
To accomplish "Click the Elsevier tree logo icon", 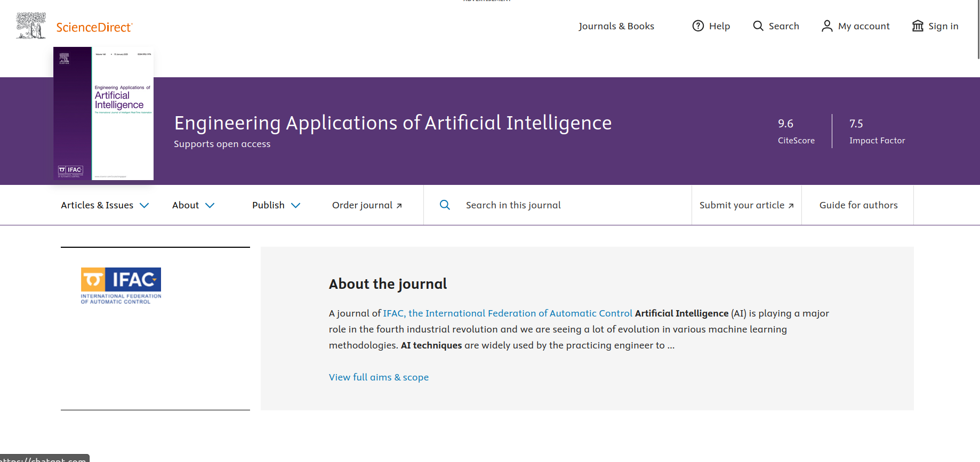I will [x=31, y=26].
